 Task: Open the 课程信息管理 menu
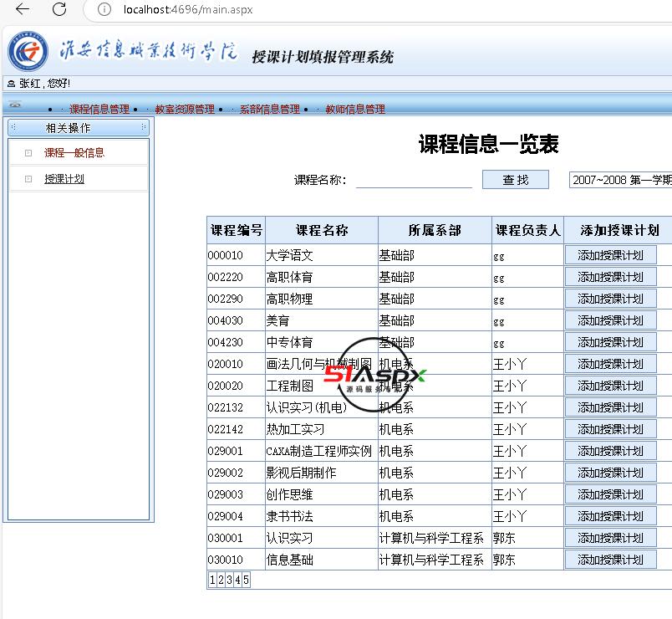point(99,110)
